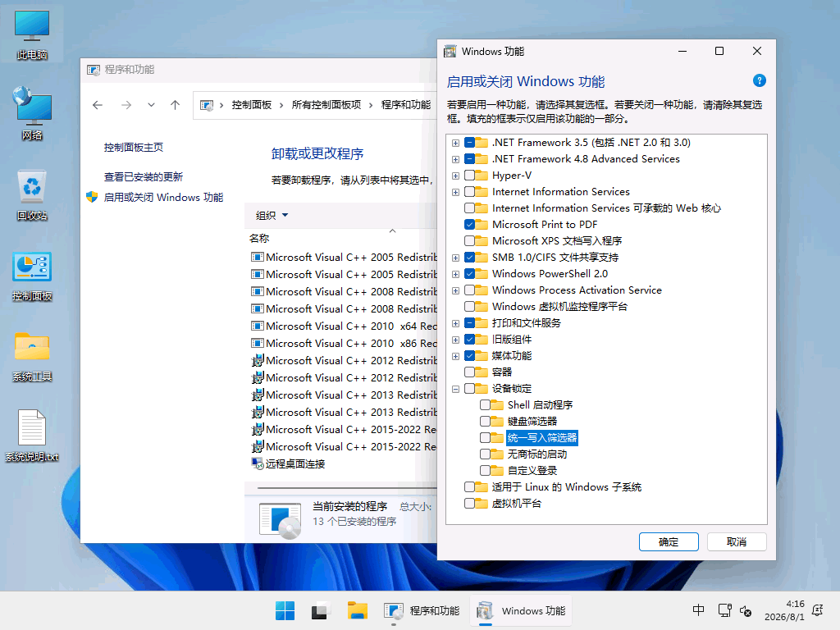Select the 控制面板 desktop shortcut icon
Image resolution: width=840 pixels, height=630 pixels.
(32, 276)
